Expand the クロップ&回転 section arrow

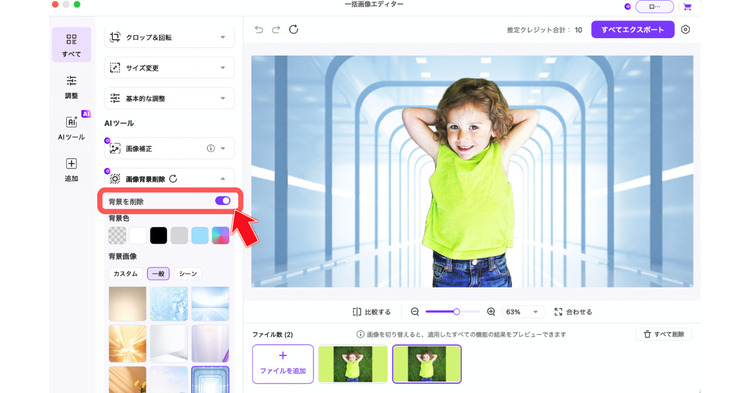click(223, 37)
